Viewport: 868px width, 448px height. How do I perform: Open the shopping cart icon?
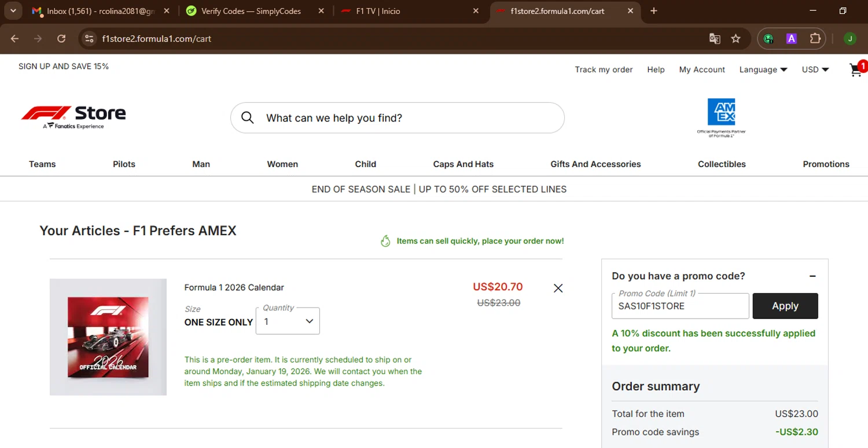click(855, 70)
